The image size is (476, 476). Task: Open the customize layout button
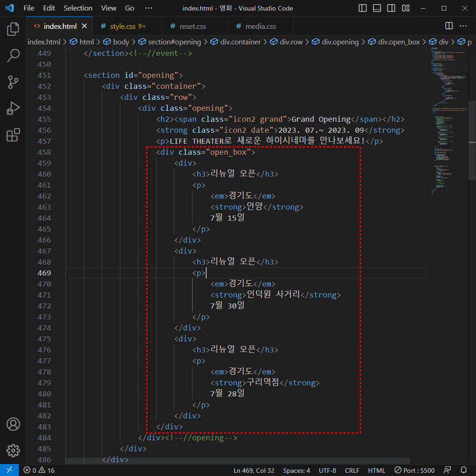[406, 8]
